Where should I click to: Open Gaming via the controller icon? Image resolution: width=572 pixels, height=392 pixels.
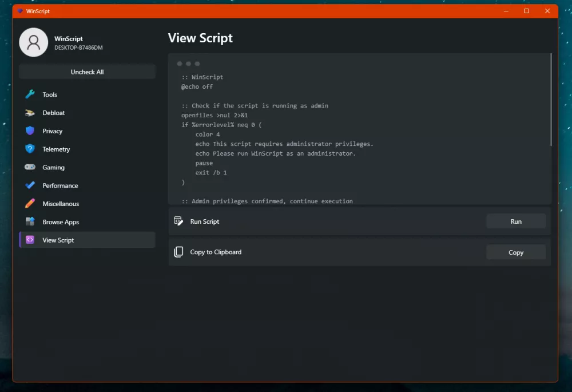30,168
